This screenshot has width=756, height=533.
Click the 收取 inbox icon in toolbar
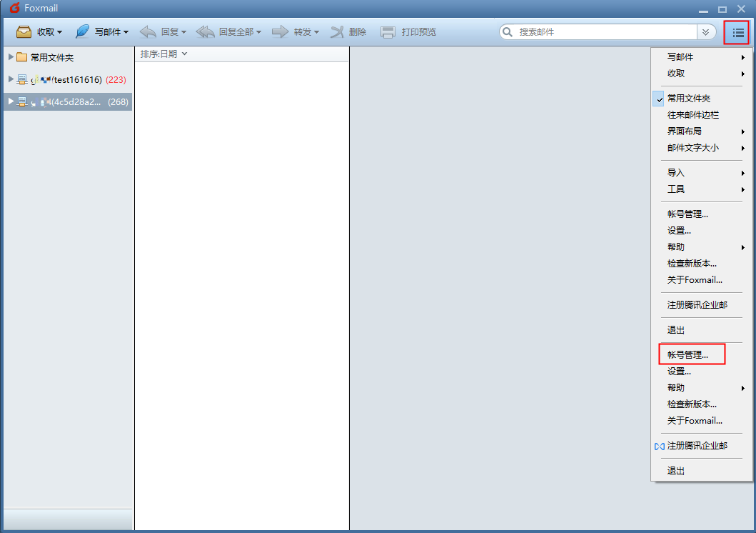pyautogui.click(x=24, y=32)
